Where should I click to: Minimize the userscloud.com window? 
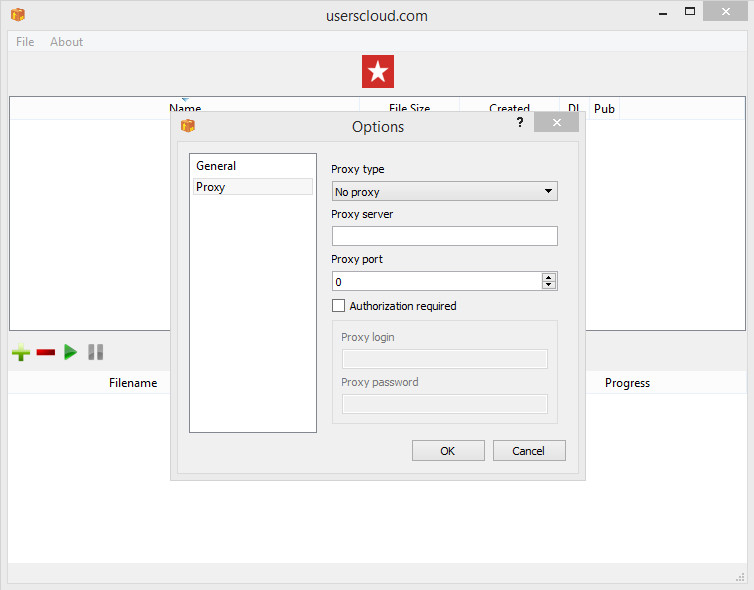[x=663, y=13]
